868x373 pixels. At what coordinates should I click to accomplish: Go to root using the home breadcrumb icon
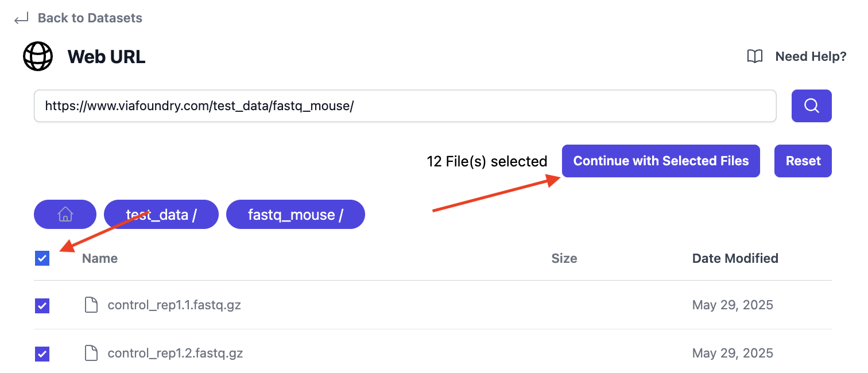(x=64, y=214)
